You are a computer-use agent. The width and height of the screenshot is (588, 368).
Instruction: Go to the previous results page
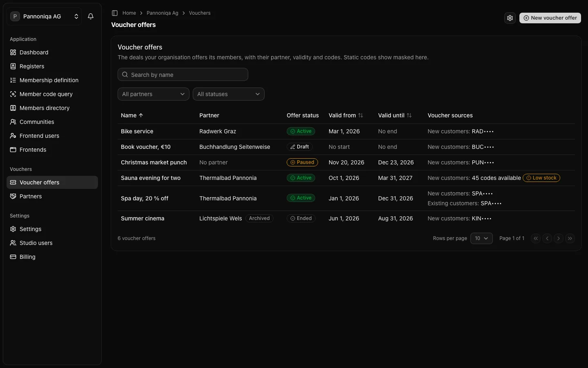pos(547,238)
